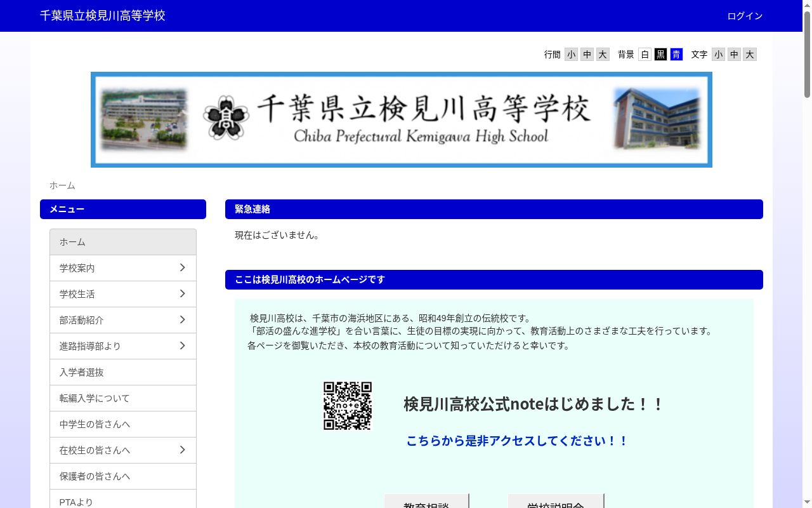Click the note QR code image
The width and height of the screenshot is (812, 508).
coord(348,406)
